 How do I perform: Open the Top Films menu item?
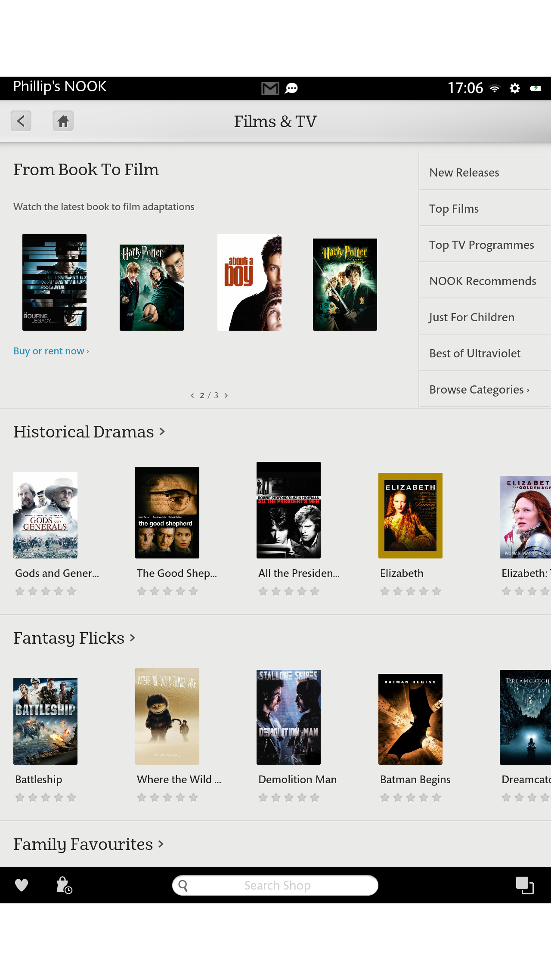485,208
